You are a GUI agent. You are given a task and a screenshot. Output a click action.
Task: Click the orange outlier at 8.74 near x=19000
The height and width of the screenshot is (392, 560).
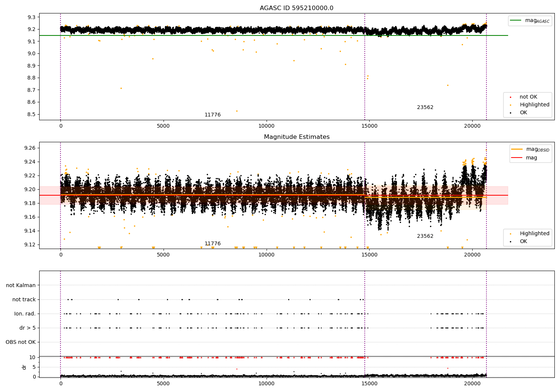tap(448, 85)
